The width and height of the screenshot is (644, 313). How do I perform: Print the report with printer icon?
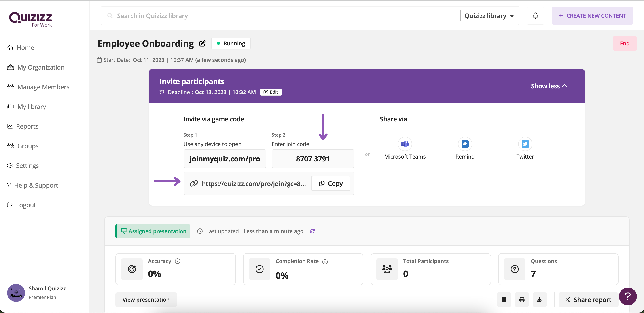522,300
